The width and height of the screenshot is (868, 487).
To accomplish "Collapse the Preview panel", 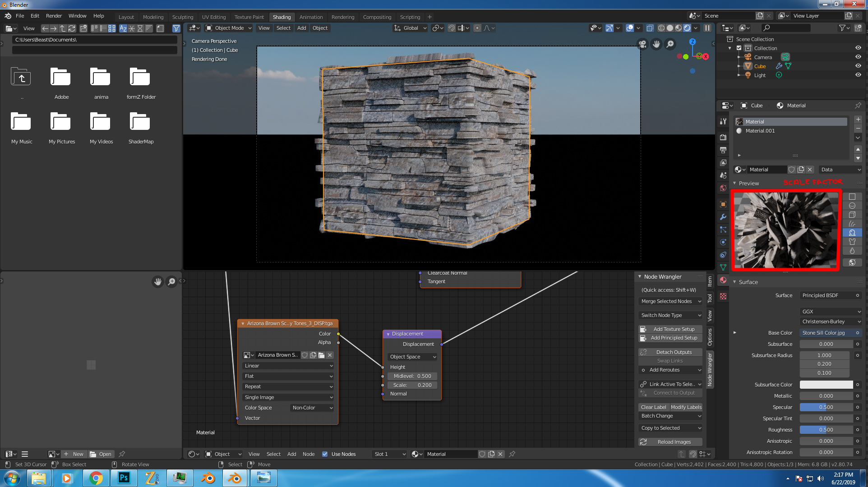I will point(734,183).
